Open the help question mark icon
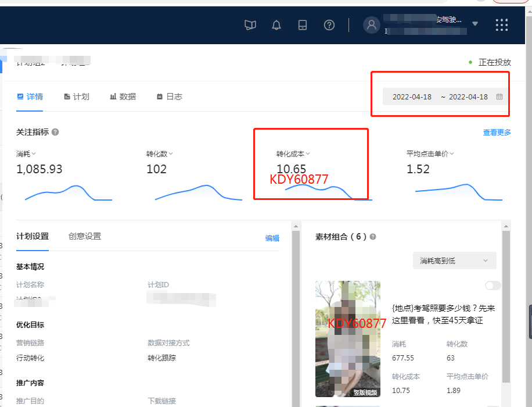The image size is (532, 407). pyautogui.click(x=329, y=25)
